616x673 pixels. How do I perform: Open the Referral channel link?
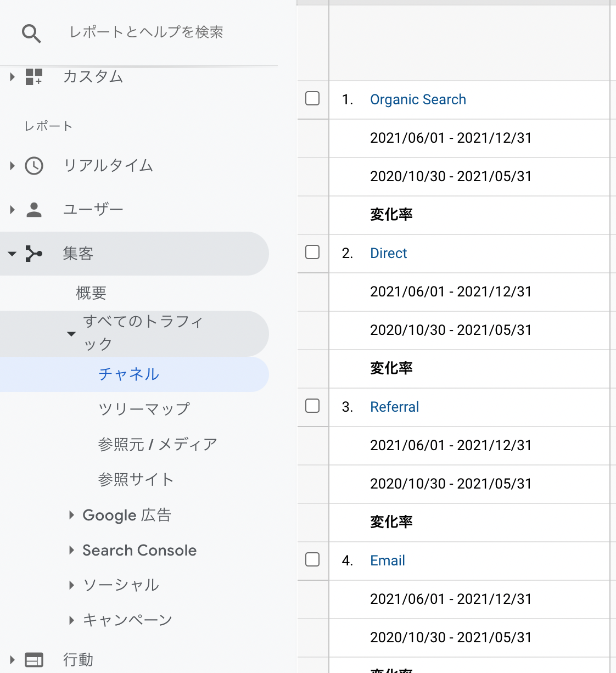pyautogui.click(x=395, y=407)
